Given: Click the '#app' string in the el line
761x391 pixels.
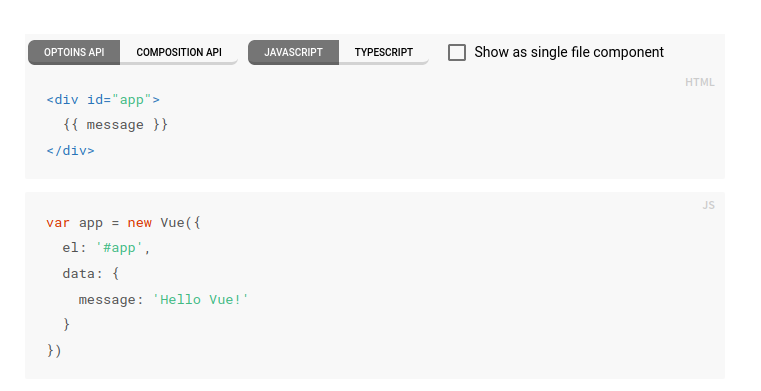Looking at the screenshot, I should click(x=119, y=248).
